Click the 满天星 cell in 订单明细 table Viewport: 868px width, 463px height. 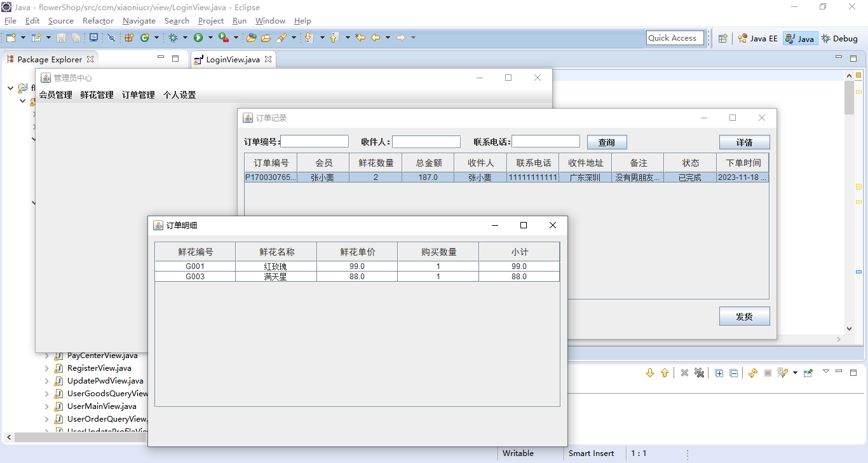tap(276, 277)
